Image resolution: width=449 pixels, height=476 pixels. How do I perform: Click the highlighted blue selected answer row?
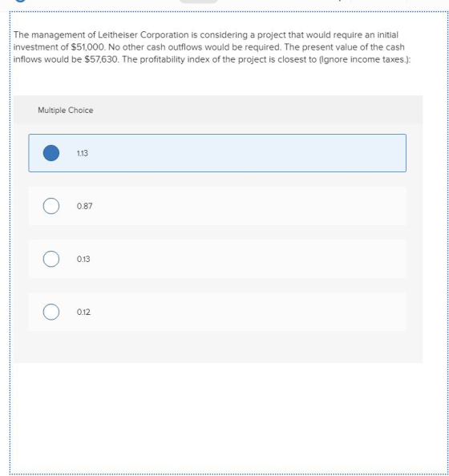click(x=217, y=153)
